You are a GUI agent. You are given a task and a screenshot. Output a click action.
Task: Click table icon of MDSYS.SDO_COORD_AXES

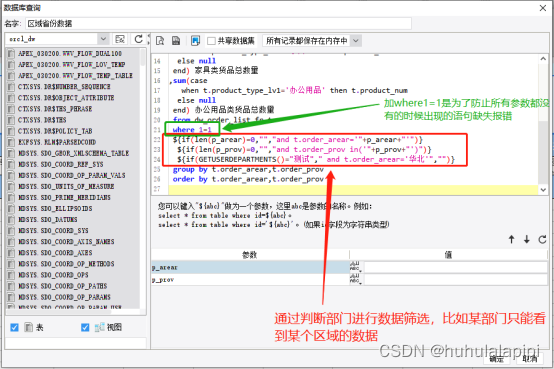11,253
